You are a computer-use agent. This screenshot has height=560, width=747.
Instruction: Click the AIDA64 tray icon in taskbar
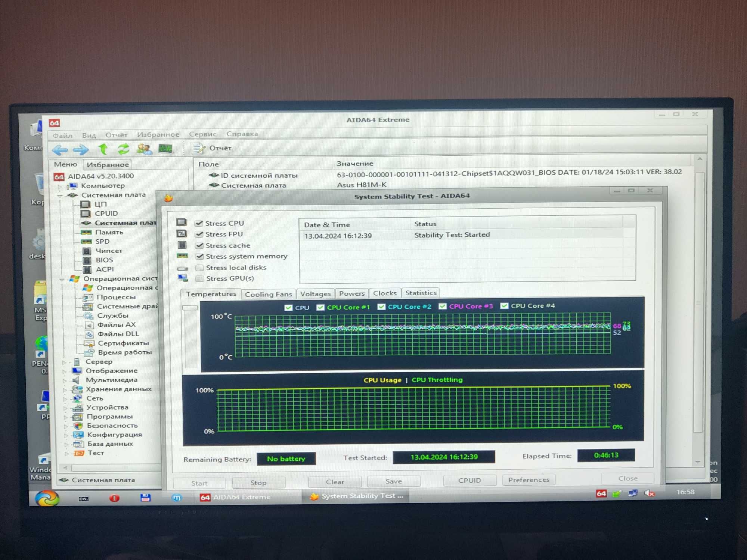601,494
